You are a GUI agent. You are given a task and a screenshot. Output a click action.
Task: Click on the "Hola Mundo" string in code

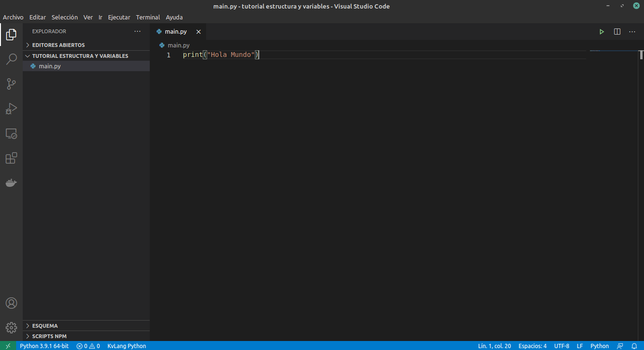[231, 55]
